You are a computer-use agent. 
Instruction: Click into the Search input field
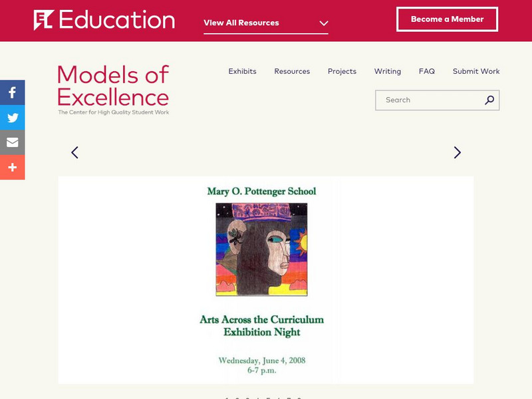point(429,100)
